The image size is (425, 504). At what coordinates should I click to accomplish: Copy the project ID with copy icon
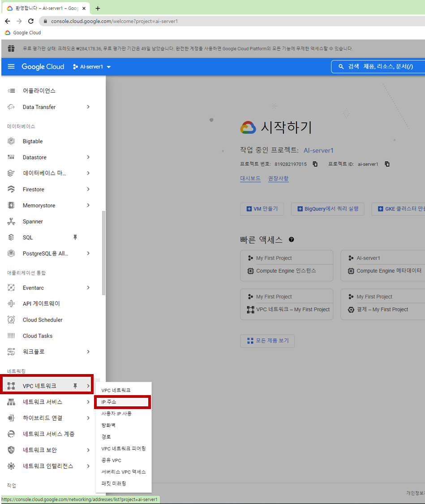387,164
